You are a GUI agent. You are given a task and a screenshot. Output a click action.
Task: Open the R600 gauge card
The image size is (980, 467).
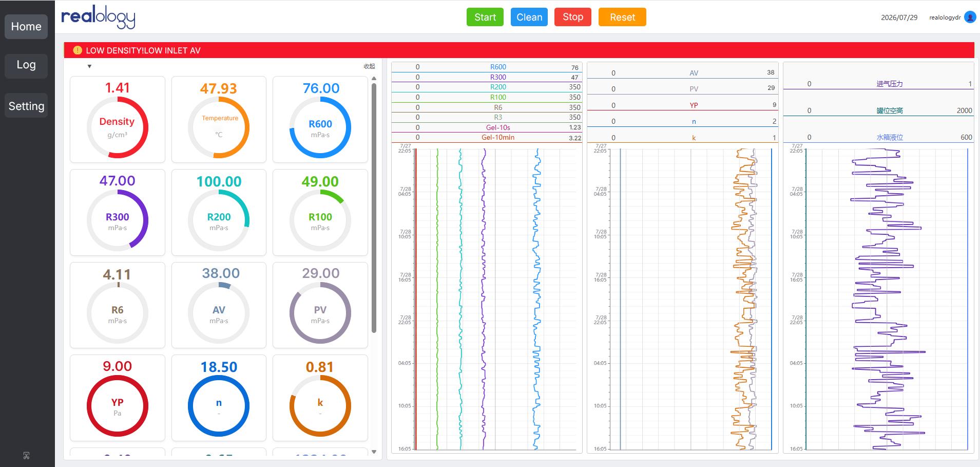click(320, 119)
